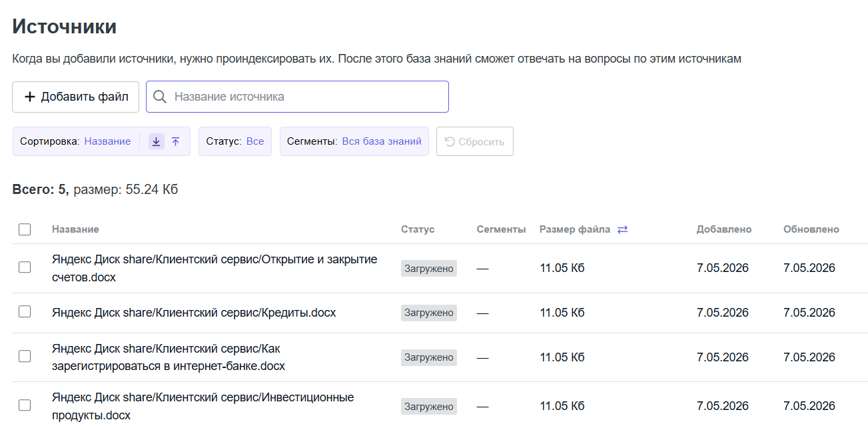Screen dimensions: 868x430
Task: Click the ascending sort arrow icon
Action: [175, 141]
